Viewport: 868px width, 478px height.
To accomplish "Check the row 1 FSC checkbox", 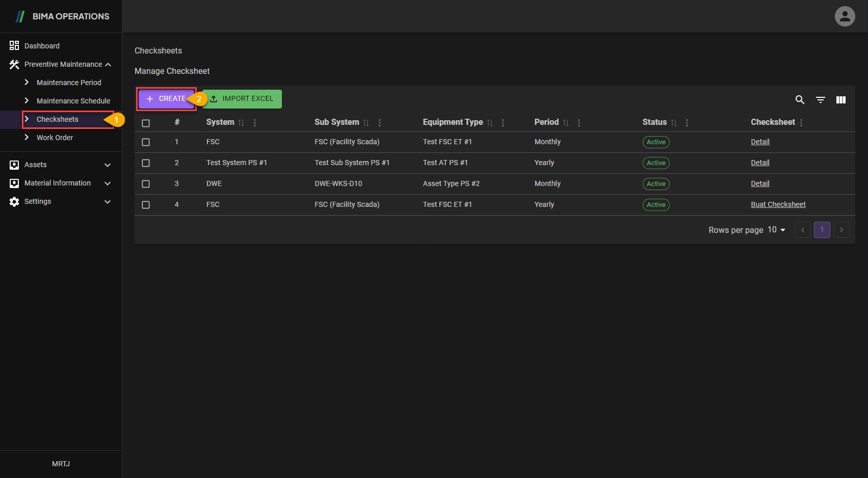I will 146,142.
